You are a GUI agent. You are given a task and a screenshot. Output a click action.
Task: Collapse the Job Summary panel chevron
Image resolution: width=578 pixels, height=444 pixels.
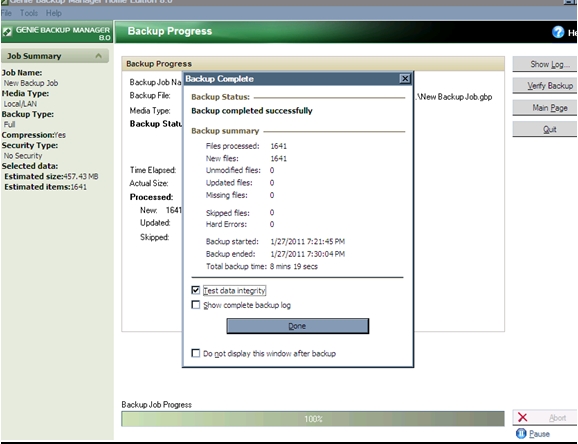pos(98,56)
